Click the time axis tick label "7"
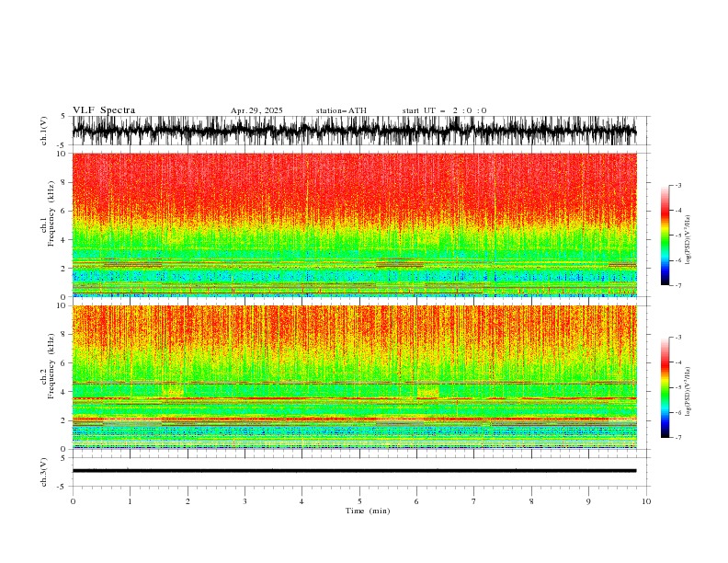The image size is (728, 563). point(474,501)
